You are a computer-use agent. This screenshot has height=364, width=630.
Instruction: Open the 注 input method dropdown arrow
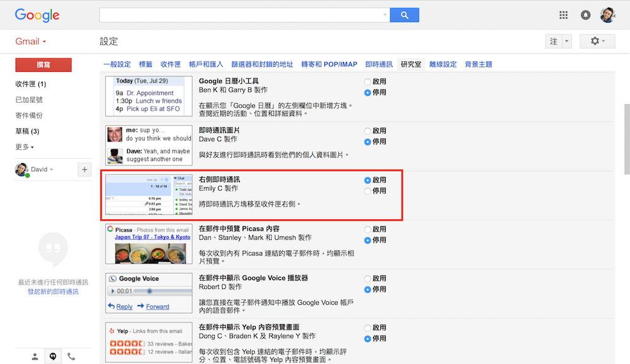(567, 41)
